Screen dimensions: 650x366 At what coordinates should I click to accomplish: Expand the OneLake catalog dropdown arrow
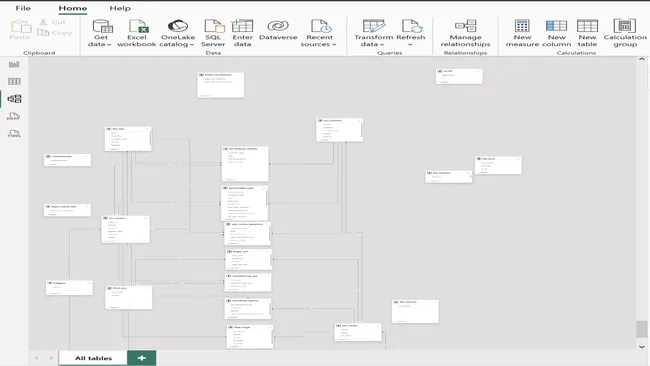click(192, 44)
